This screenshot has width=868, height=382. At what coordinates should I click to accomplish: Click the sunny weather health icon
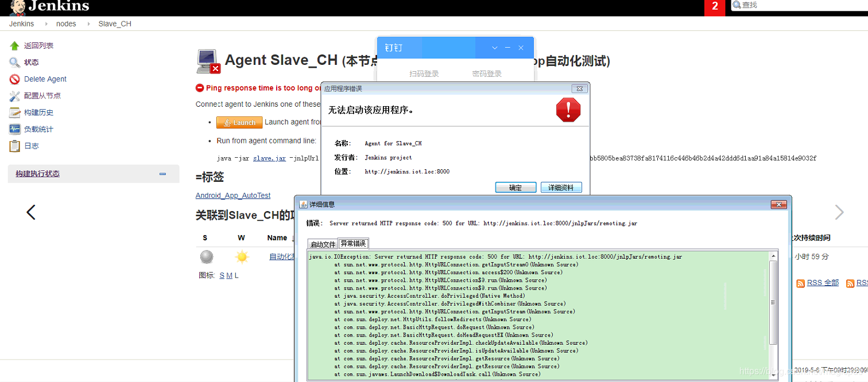pos(242,257)
